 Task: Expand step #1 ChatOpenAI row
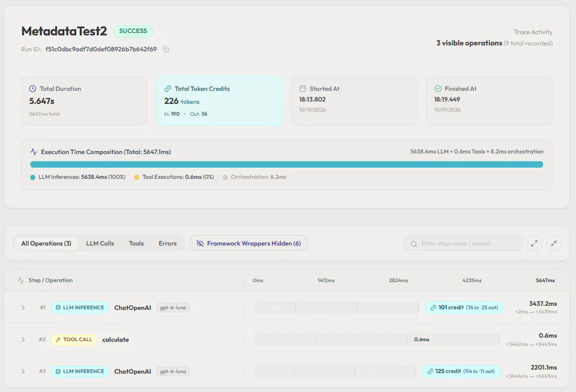pyautogui.click(x=23, y=308)
